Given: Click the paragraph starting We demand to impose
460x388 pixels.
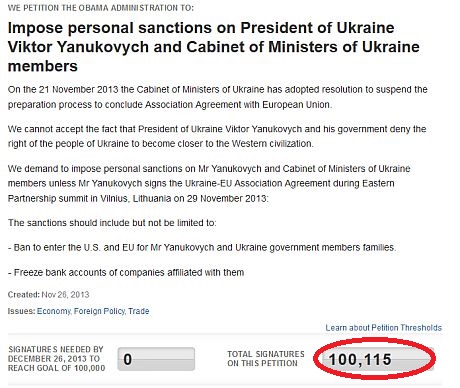Looking at the screenshot, I should pyautogui.click(x=209, y=183).
